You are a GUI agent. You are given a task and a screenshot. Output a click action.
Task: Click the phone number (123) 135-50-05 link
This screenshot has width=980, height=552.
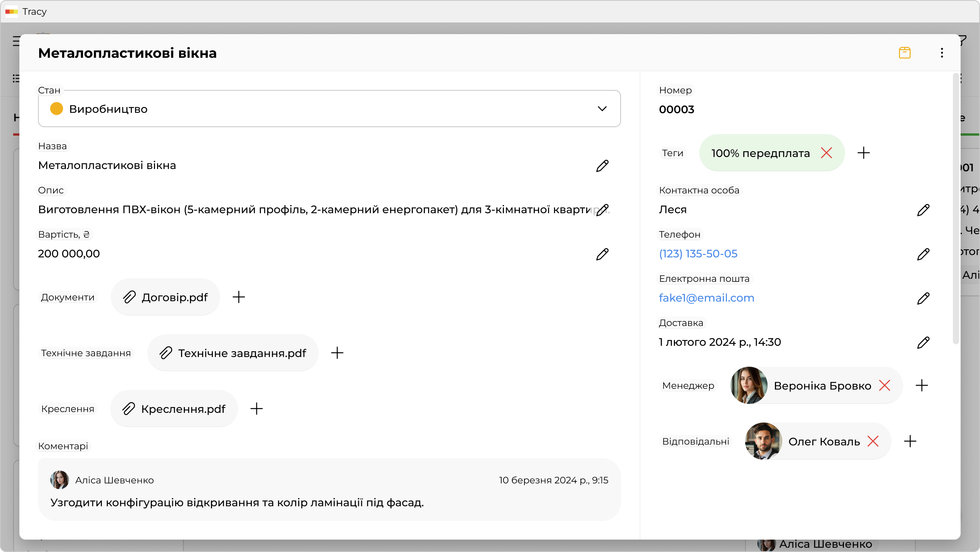point(698,254)
